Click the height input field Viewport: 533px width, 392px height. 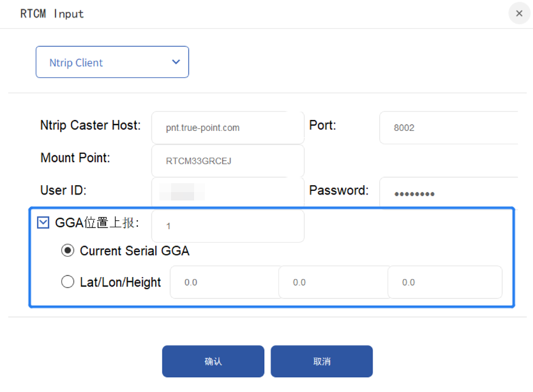[444, 282]
